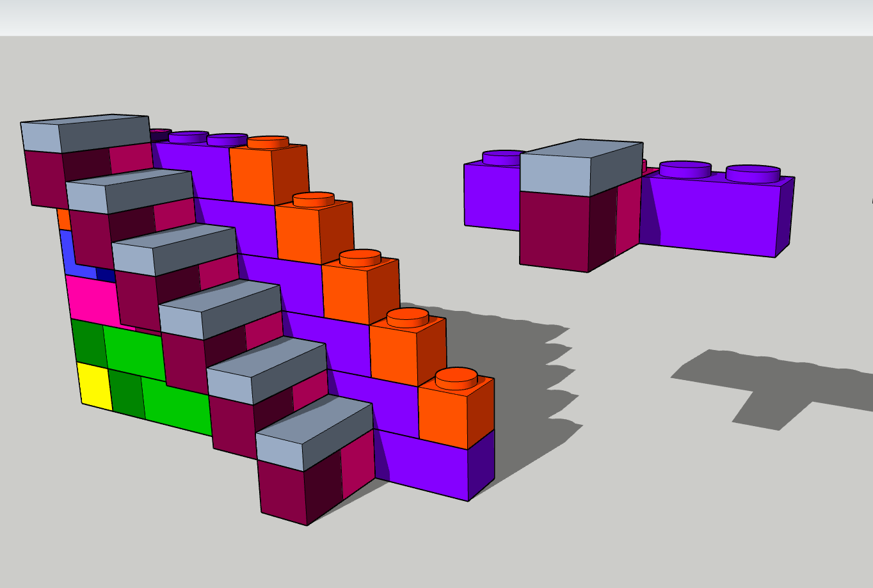Select the pink block on staircase side
This screenshot has width=873, height=588.
point(93,302)
